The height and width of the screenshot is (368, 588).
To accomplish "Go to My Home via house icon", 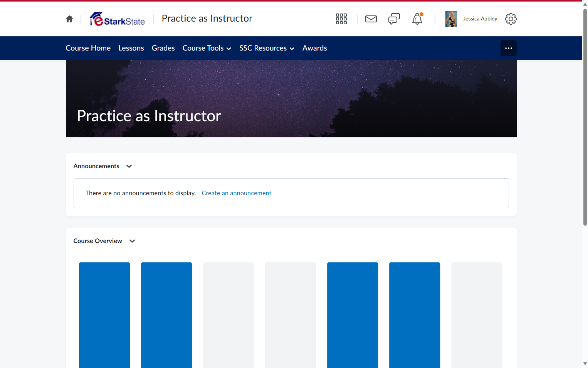I will [x=69, y=19].
